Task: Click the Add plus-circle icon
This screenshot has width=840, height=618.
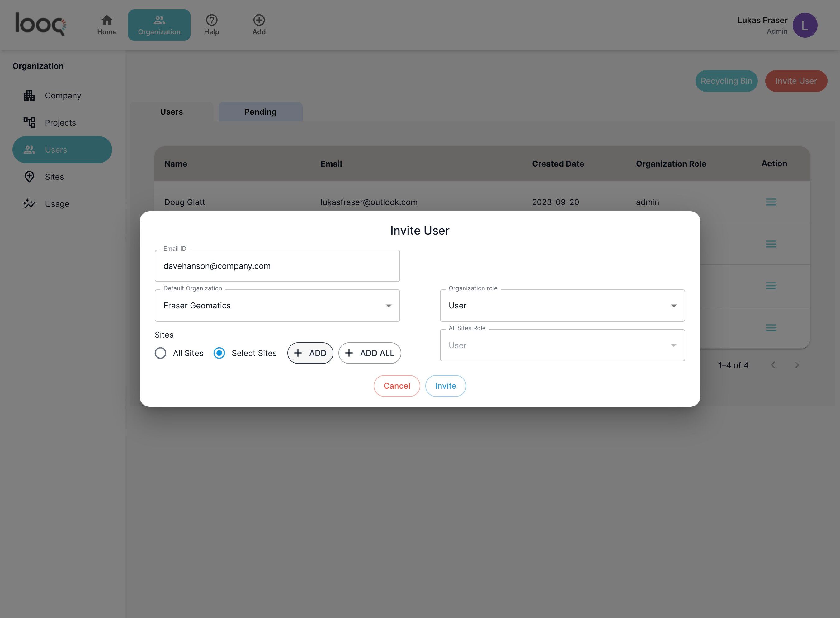Action: pos(259,20)
